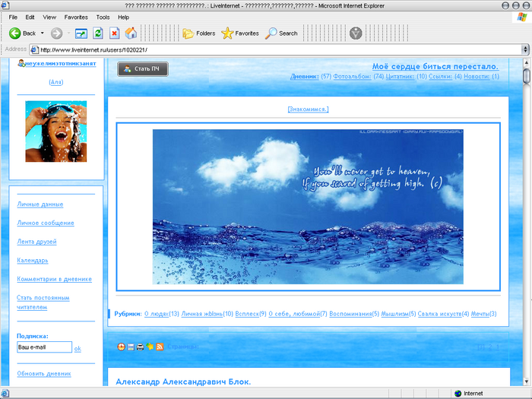Click the Stop loading icon
The width and height of the screenshot is (532, 399).
click(x=114, y=33)
